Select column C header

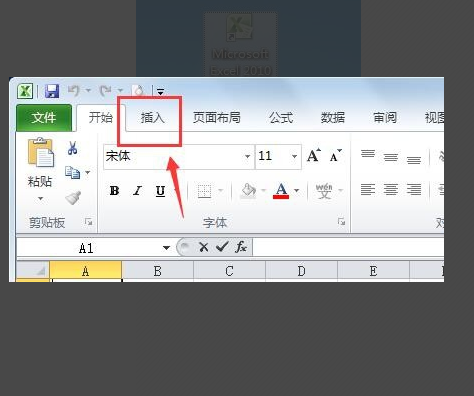[x=229, y=271]
